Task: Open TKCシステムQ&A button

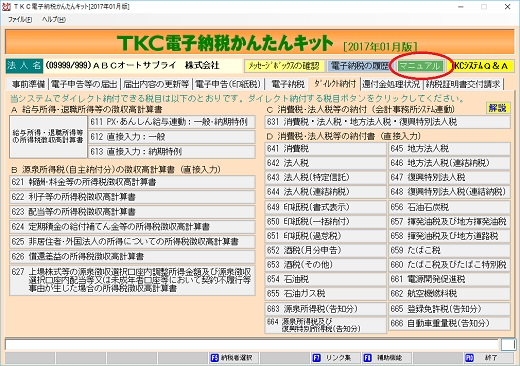Action: click(x=481, y=66)
